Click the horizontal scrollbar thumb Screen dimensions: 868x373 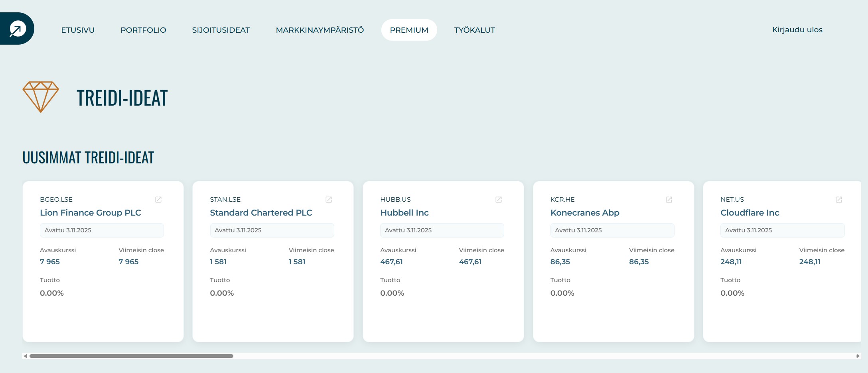(x=131, y=356)
